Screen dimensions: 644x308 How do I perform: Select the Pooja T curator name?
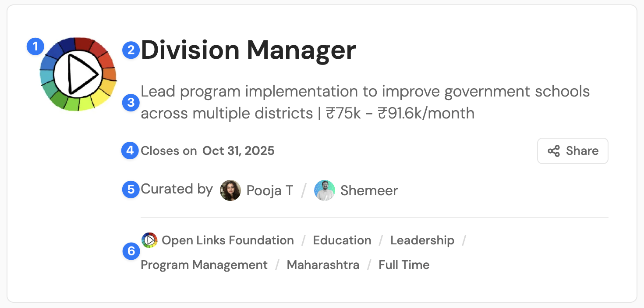(x=270, y=190)
